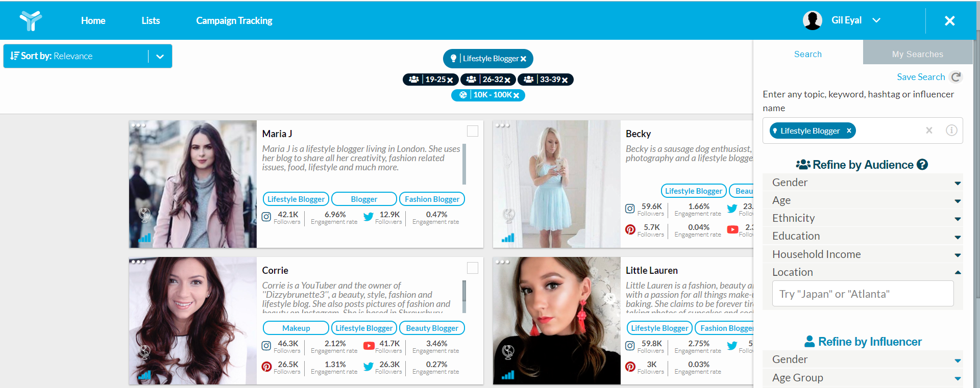Expand the Ethnicity audience filter
Screen dimensions: 980x388
click(863, 218)
